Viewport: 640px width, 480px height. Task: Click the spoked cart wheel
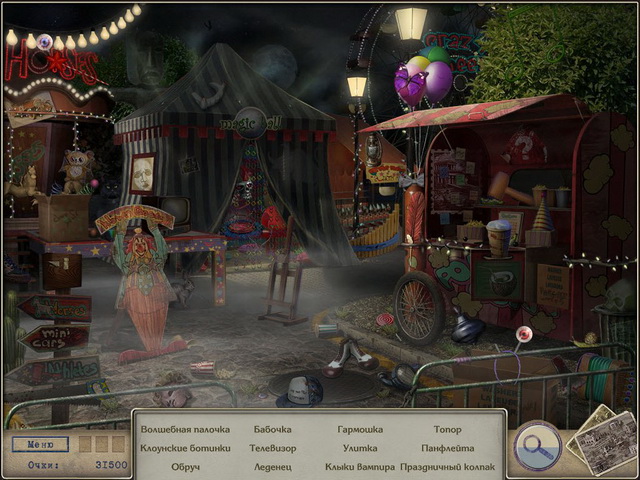pos(419,309)
